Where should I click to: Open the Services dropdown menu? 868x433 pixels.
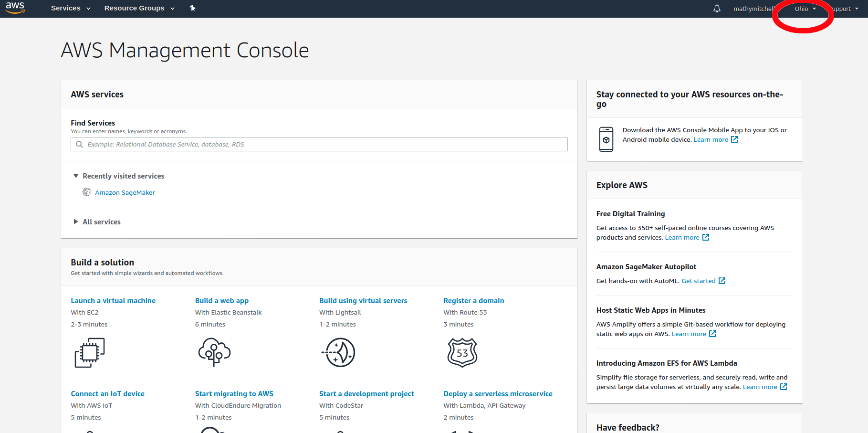point(70,8)
